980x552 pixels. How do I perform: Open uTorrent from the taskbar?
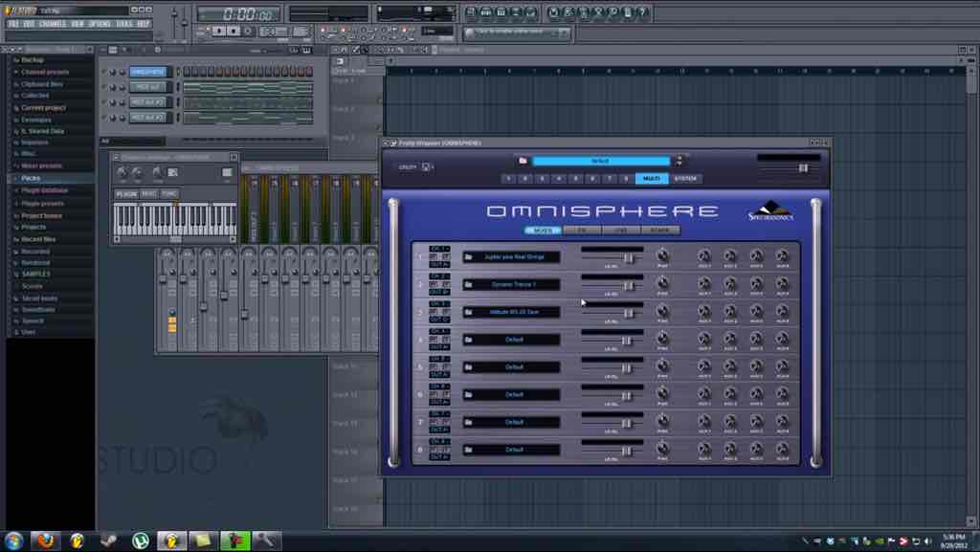pos(141,541)
